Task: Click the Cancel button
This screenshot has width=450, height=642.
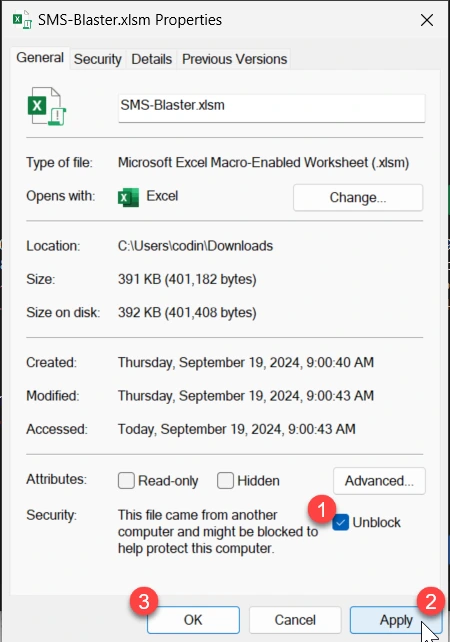Action: [295, 620]
